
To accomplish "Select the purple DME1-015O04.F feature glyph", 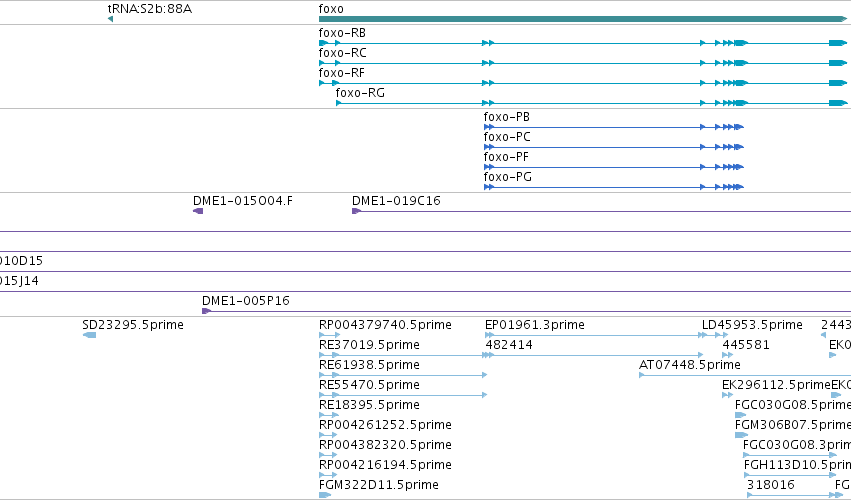I will (x=198, y=211).
